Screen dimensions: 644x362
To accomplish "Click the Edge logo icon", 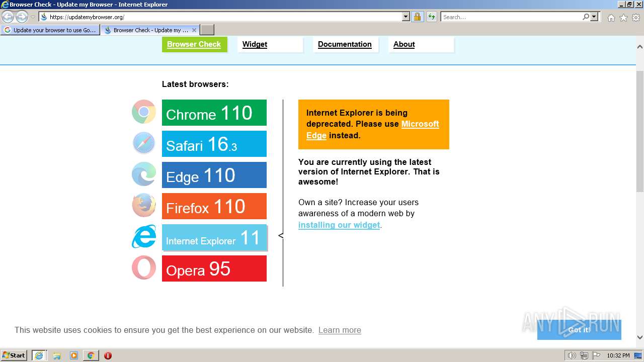I will [144, 174].
